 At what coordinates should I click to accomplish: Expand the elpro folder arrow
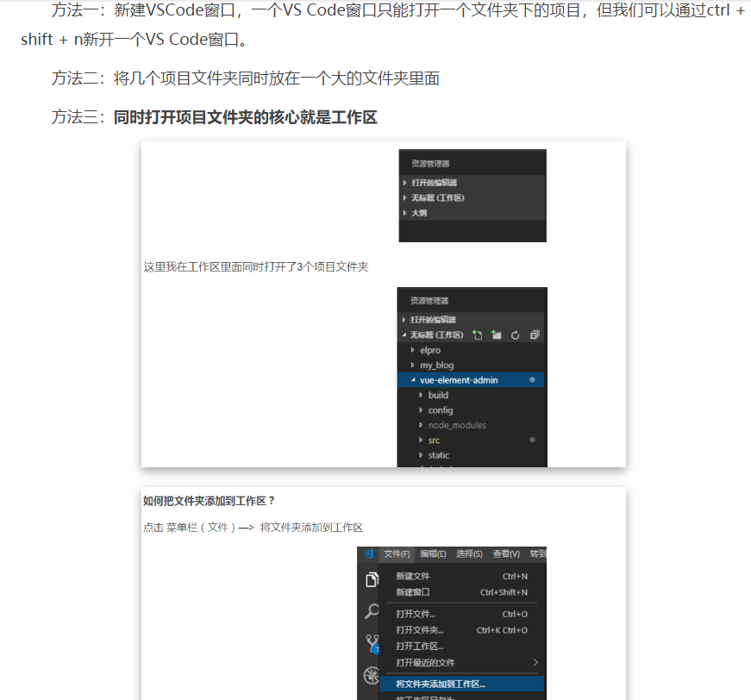click(x=412, y=350)
